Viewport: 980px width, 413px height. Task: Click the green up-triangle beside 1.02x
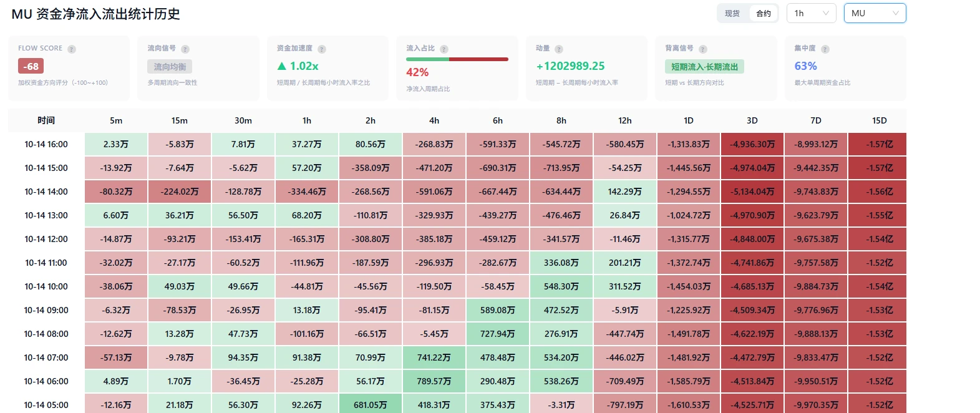282,66
